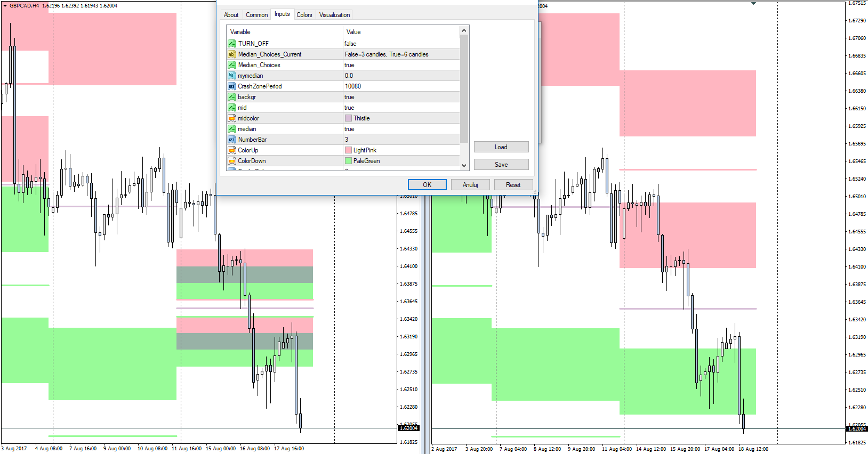Click the TURN_OFF boolean variable icon

(x=231, y=44)
